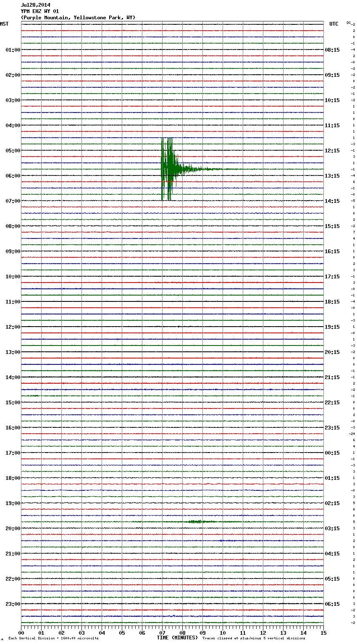The image size is (357, 644).
Task: Select the "03:00" MST time label
Action: tap(13, 100)
